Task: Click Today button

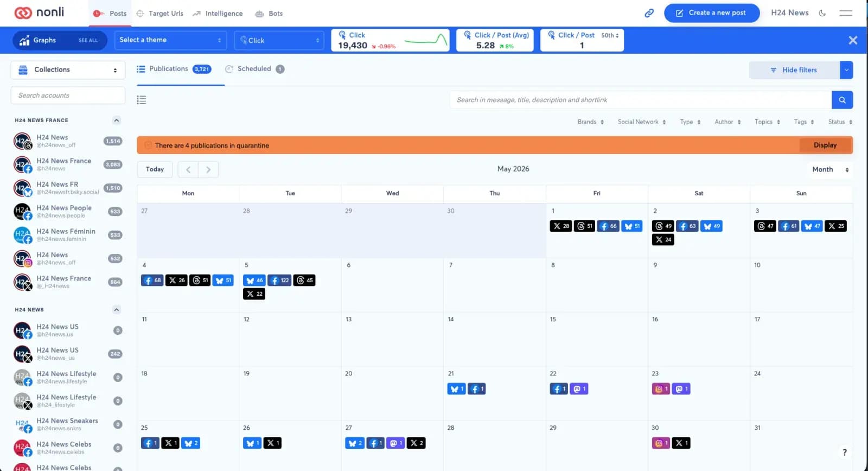Action: tap(155, 169)
